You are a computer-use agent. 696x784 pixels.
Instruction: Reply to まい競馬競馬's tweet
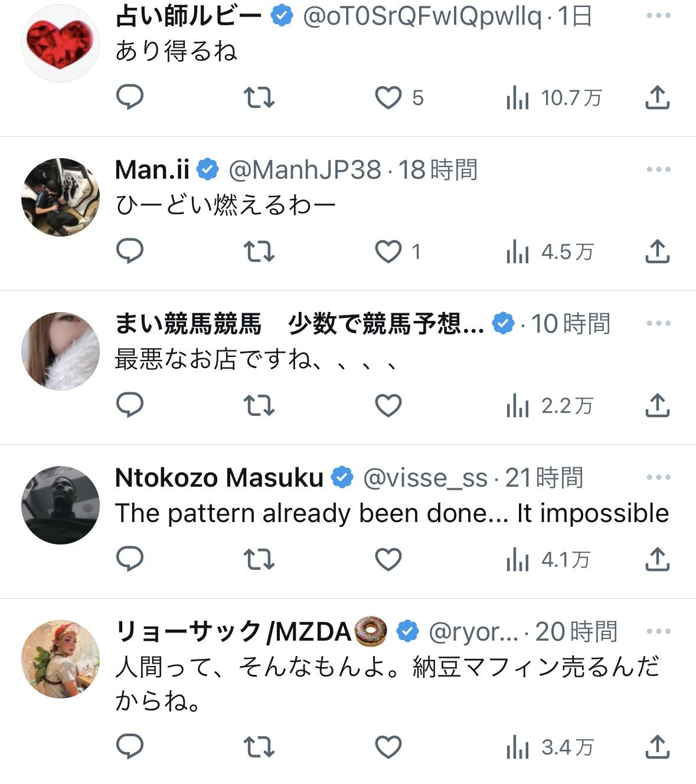click(x=130, y=405)
